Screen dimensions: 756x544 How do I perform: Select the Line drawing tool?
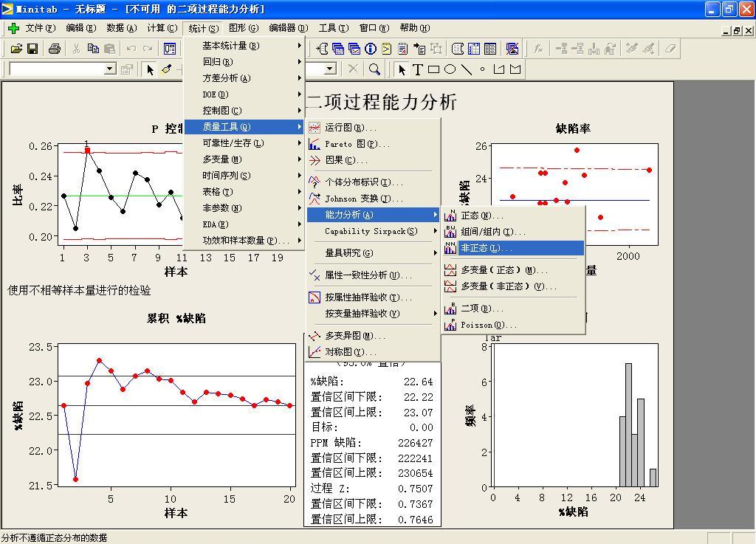pos(467,69)
